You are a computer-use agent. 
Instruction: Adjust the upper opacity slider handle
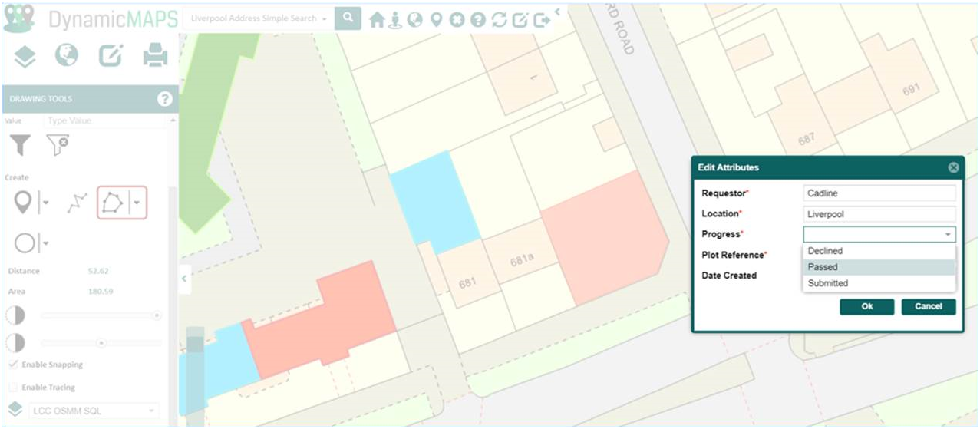(157, 315)
